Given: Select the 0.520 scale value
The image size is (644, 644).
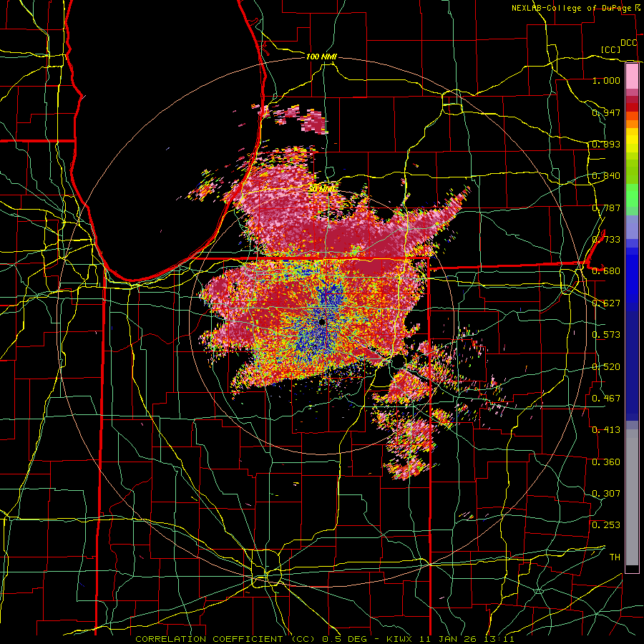Looking at the screenshot, I should (x=606, y=367).
